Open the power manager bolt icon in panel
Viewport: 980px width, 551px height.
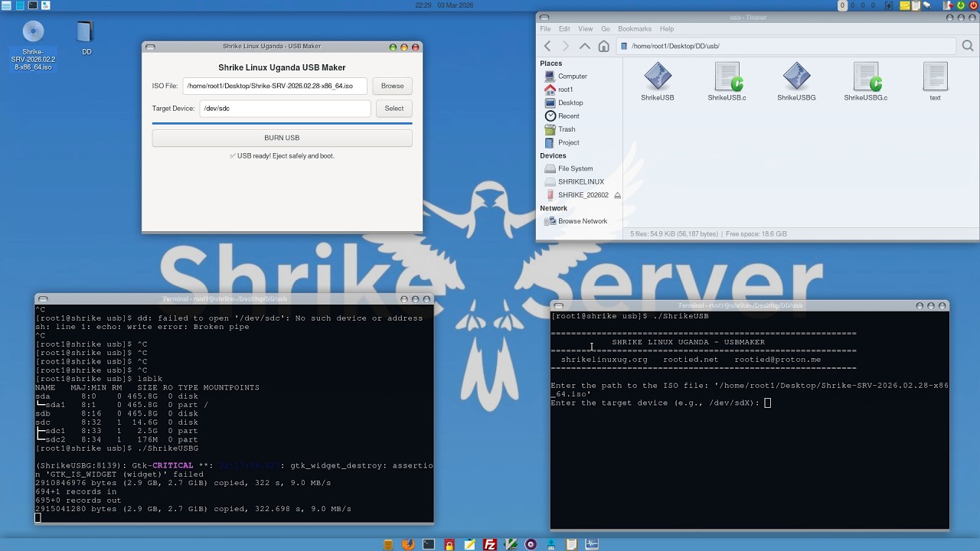click(889, 5)
